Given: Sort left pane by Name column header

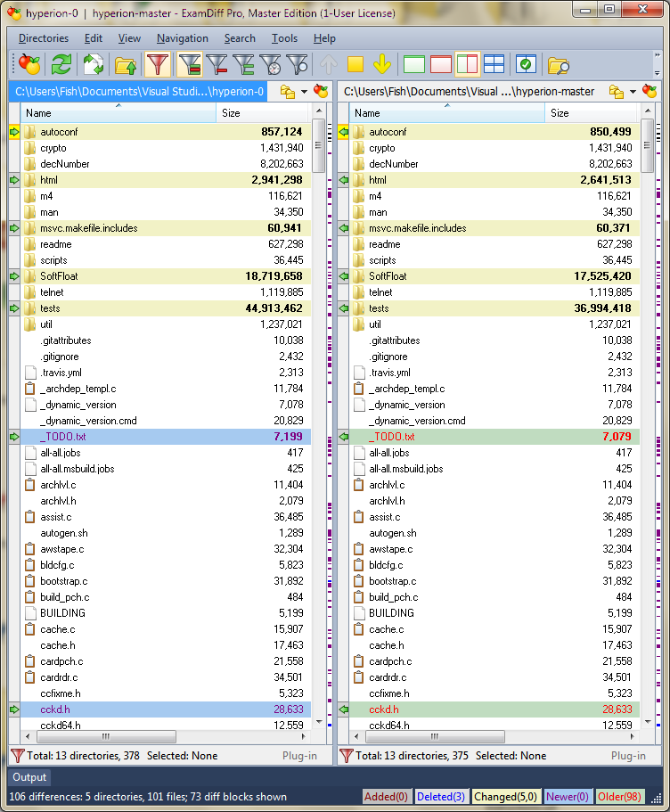Looking at the screenshot, I should coord(118,113).
